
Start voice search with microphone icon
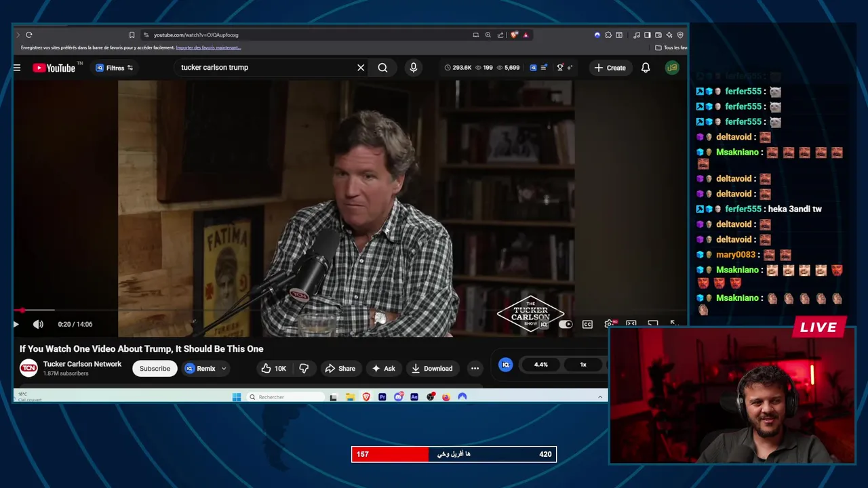(x=414, y=68)
